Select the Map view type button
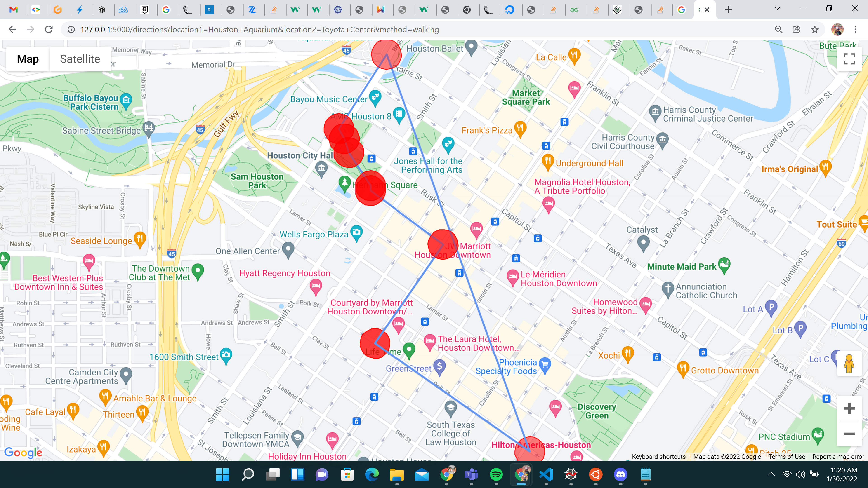868x488 pixels. [28, 59]
